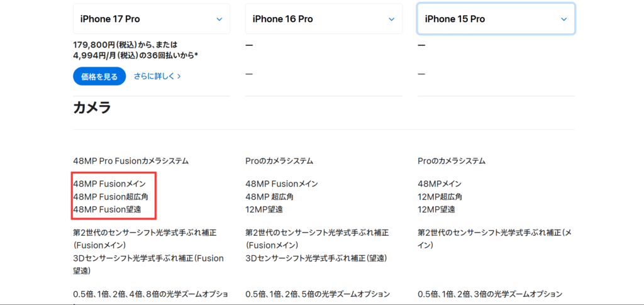Click 12MP望遠 in the iPhone 16 Pro column
The width and height of the screenshot is (644, 305).
(264, 209)
